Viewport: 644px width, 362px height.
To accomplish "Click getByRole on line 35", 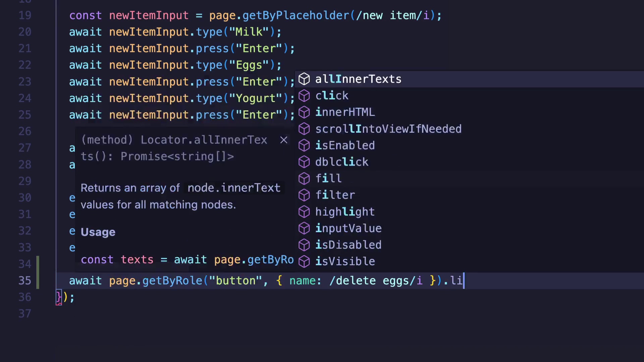I will [x=172, y=281].
